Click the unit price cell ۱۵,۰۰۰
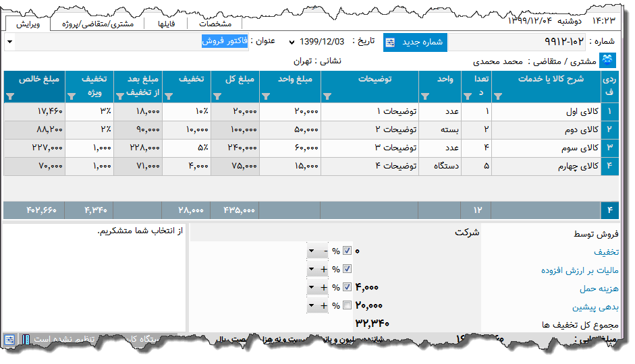Image resolution: width=635 pixels, height=364 pixels. coord(290,166)
